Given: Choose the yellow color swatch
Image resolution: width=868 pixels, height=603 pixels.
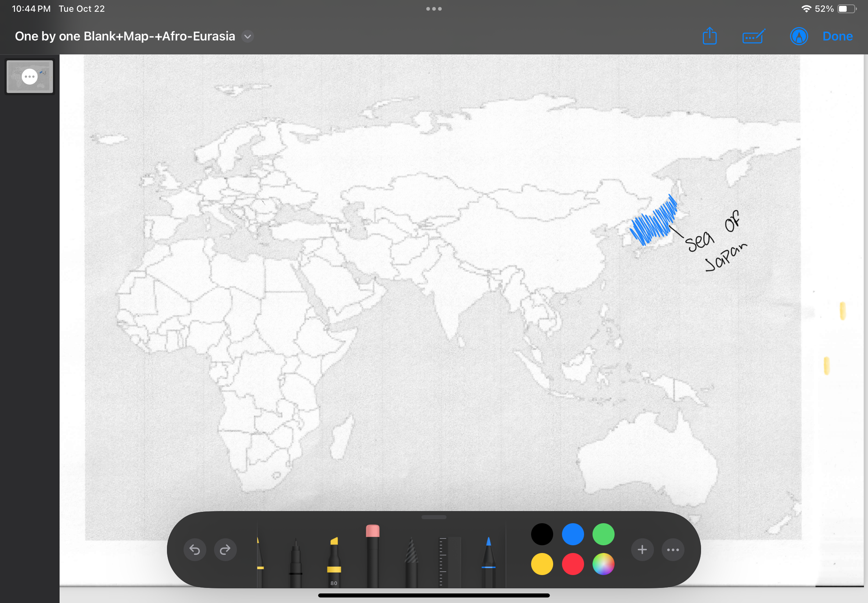Looking at the screenshot, I should click(542, 564).
